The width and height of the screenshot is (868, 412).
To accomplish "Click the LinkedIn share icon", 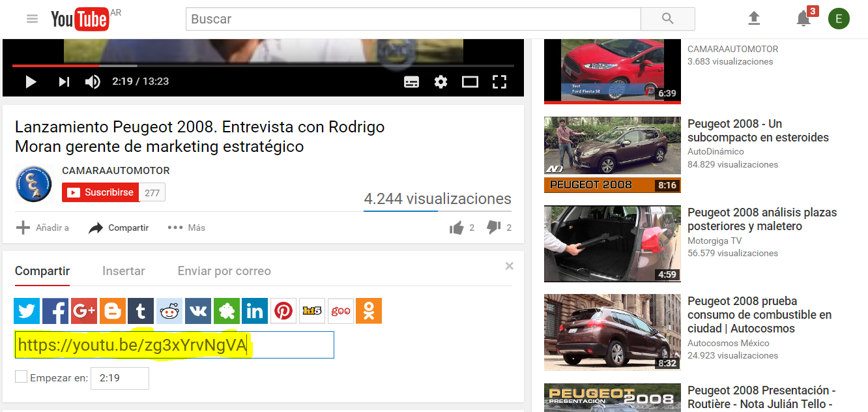I will point(255,311).
